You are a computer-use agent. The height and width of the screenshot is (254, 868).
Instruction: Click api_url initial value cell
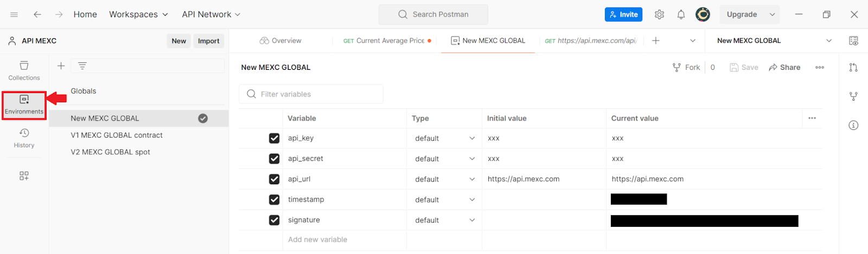[x=544, y=179]
